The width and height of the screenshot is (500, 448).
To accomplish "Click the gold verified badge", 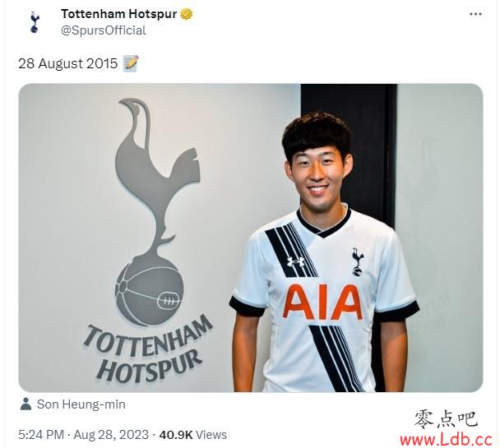I will (x=187, y=14).
